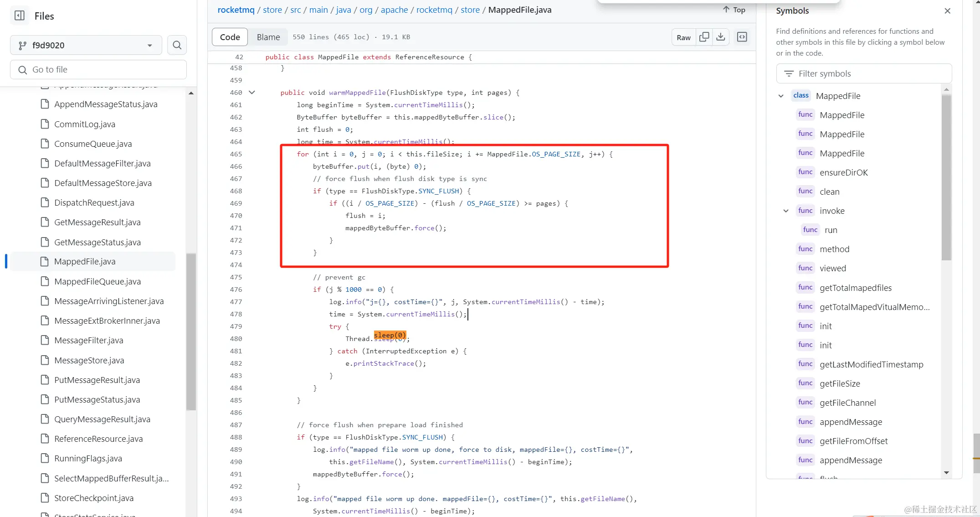Open DefaultMessageStore.java
The height and width of the screenshot is (517, 980).
[x=103, y=183]
